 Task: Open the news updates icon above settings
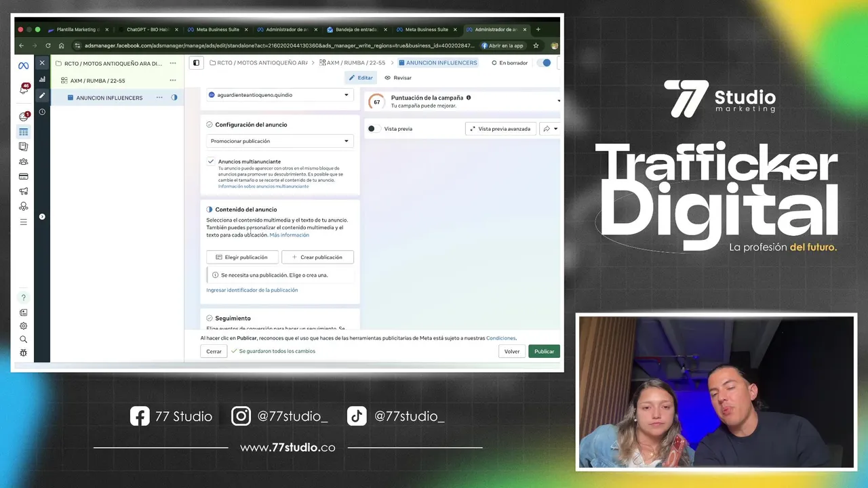point(24,312)
